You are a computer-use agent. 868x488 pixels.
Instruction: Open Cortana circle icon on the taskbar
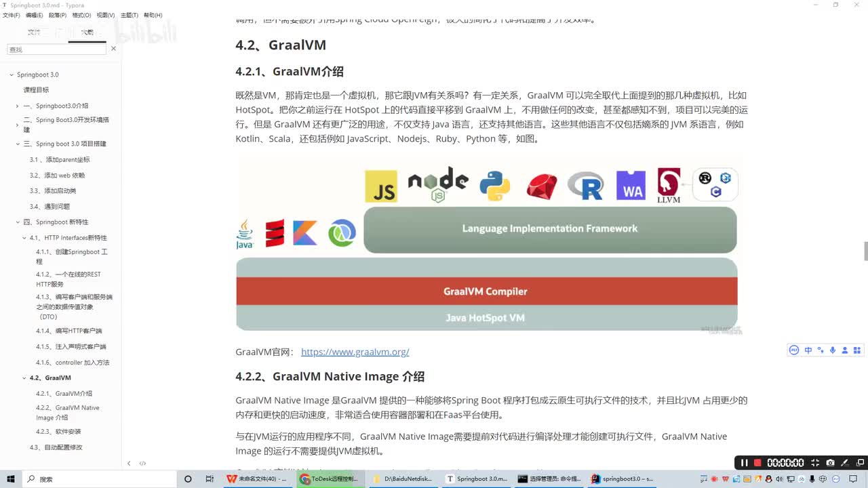coord(188,479)
